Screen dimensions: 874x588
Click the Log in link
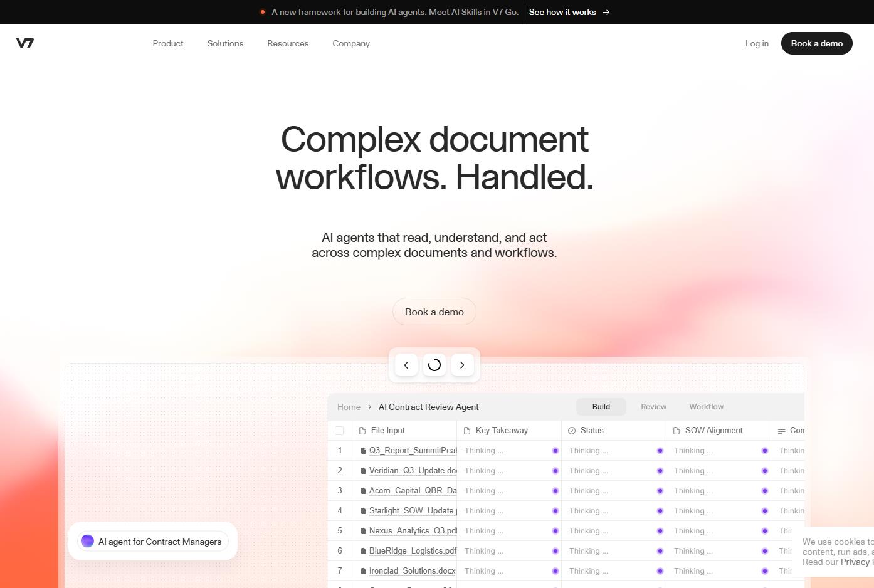click(757, 43)
